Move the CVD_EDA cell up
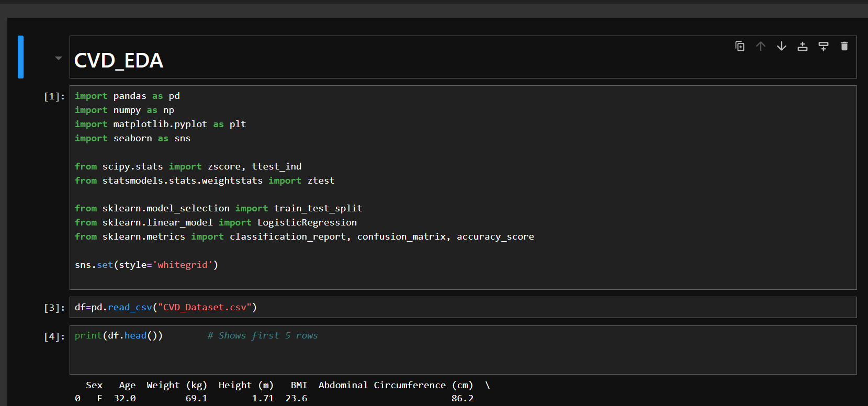The height and width of the screenshot is (406, 868). (x=760, y=47)
